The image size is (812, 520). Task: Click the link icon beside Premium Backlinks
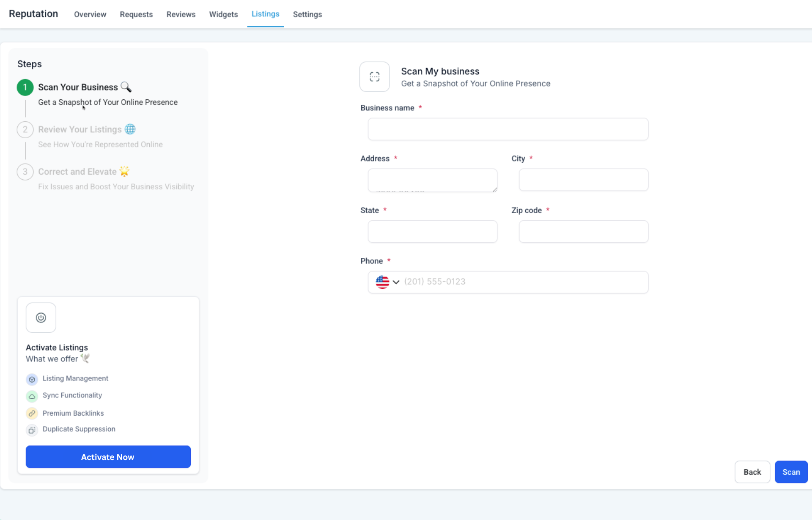pyautogui.click(x=32, y=413)
